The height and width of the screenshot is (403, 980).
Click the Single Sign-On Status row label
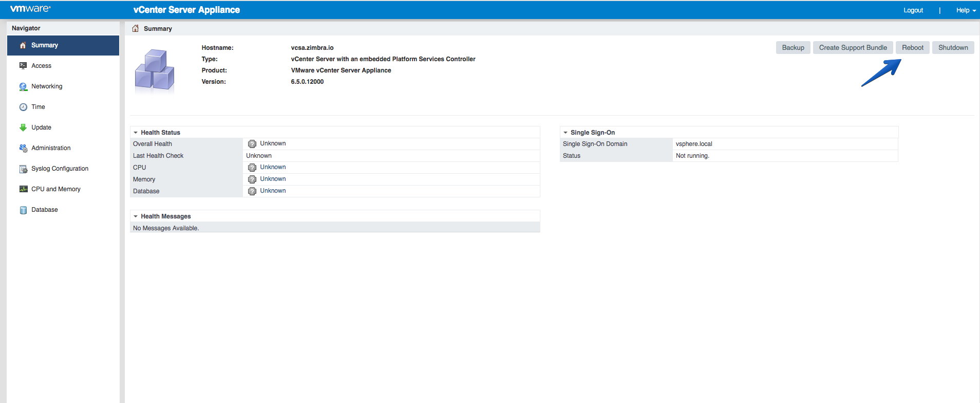click(x=572, y=156)
